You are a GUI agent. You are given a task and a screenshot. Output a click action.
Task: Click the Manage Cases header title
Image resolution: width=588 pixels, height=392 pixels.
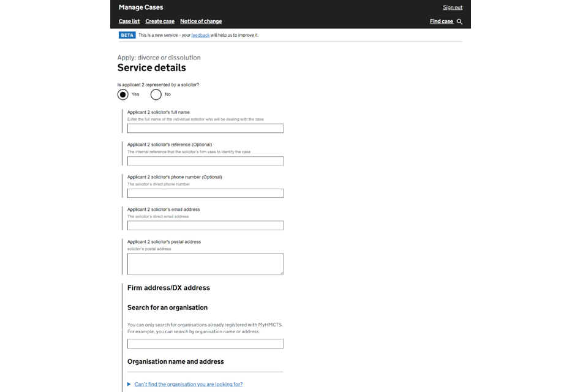pyautogui.click(x=141, y=7)
